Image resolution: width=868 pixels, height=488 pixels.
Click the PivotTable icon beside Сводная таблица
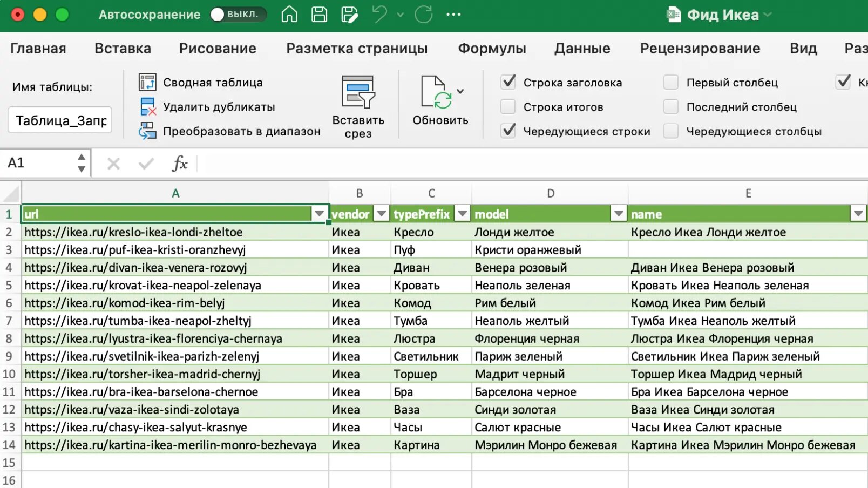147,82
